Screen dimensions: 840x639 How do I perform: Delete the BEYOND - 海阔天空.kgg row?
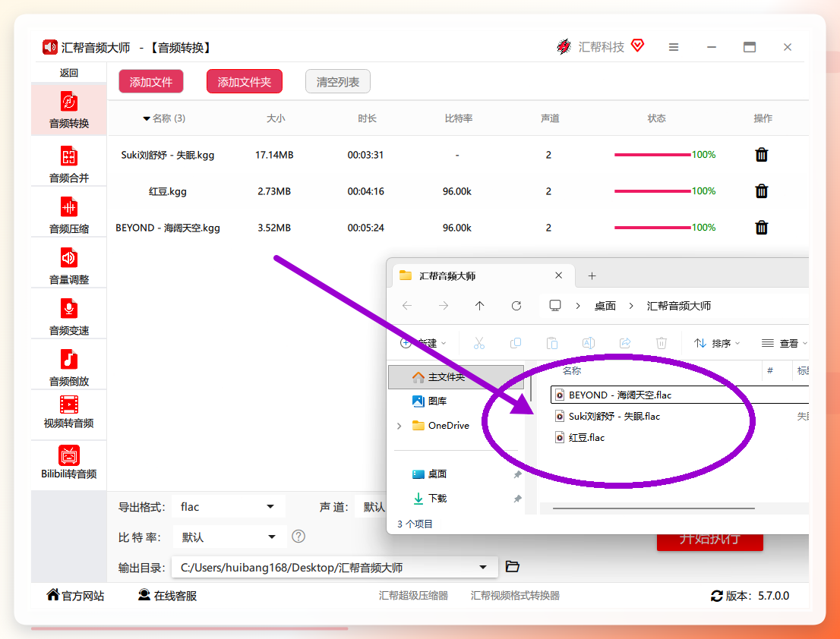(x=761, y=228)
